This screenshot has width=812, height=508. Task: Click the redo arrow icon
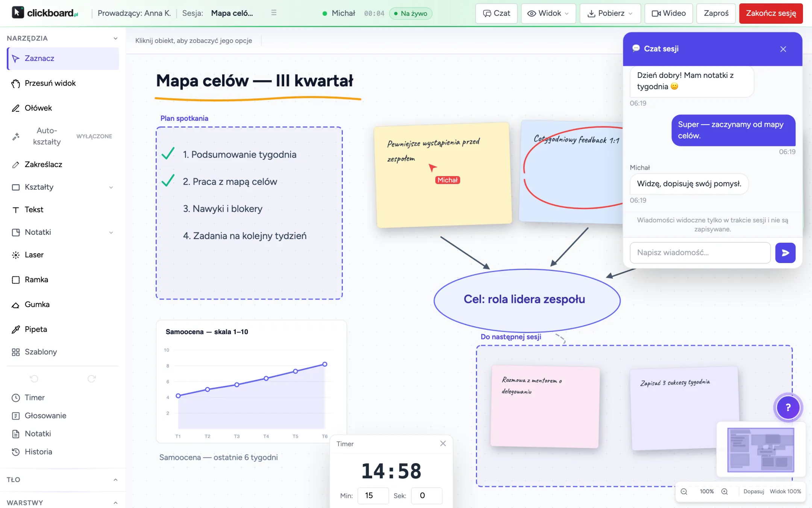(x=91, y=379)
